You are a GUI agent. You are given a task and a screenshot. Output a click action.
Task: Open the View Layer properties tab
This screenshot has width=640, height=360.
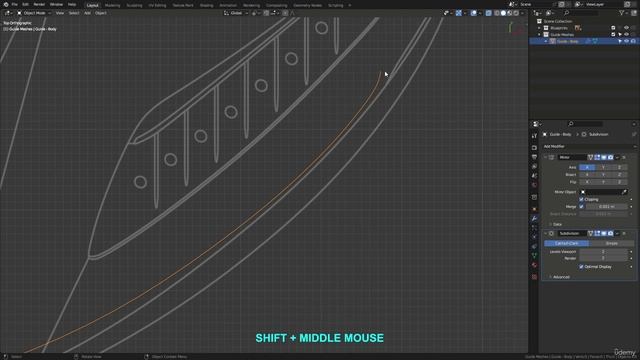point(534,167)
